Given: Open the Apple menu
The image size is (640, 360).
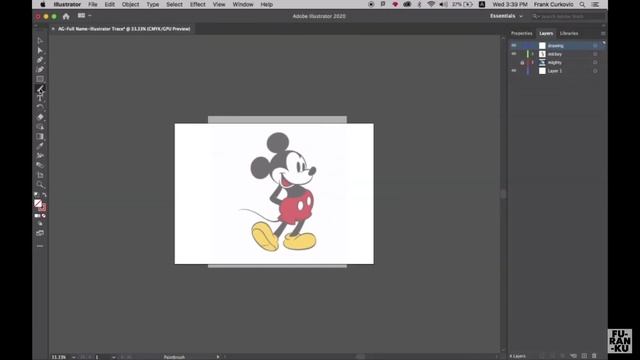Looking at the screenshot, I should pyautogui.click(x=43, y=4).
